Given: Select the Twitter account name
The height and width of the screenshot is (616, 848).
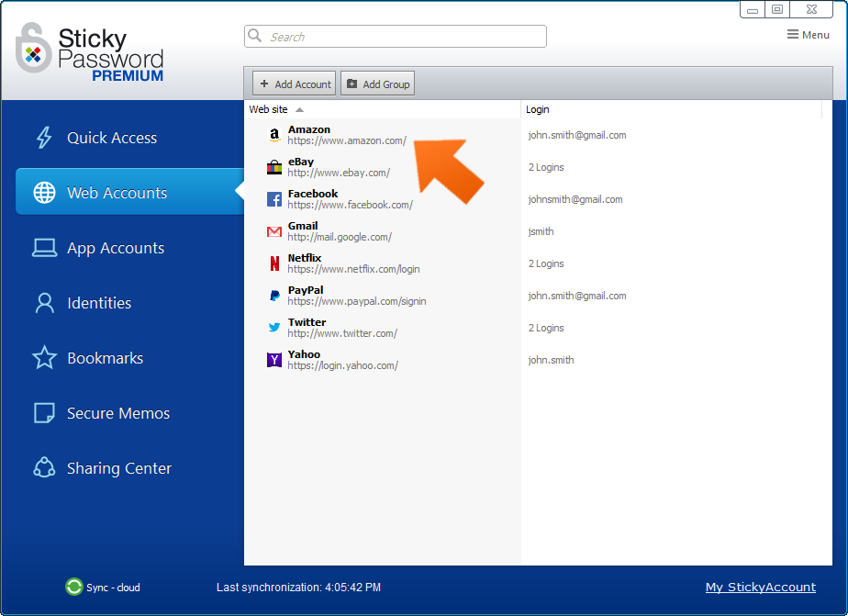Looking at the screenshot, I should (x=307, y=322).
